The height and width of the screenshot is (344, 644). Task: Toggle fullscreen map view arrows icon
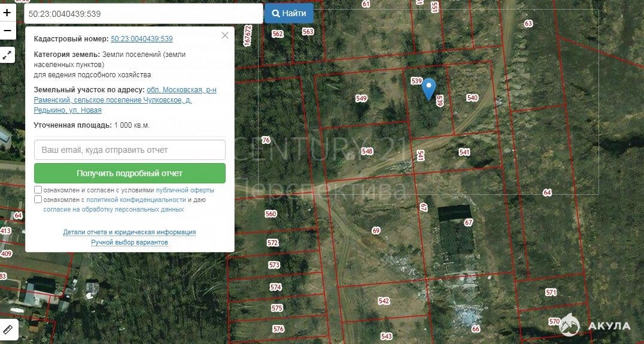(x=7, y=55)
